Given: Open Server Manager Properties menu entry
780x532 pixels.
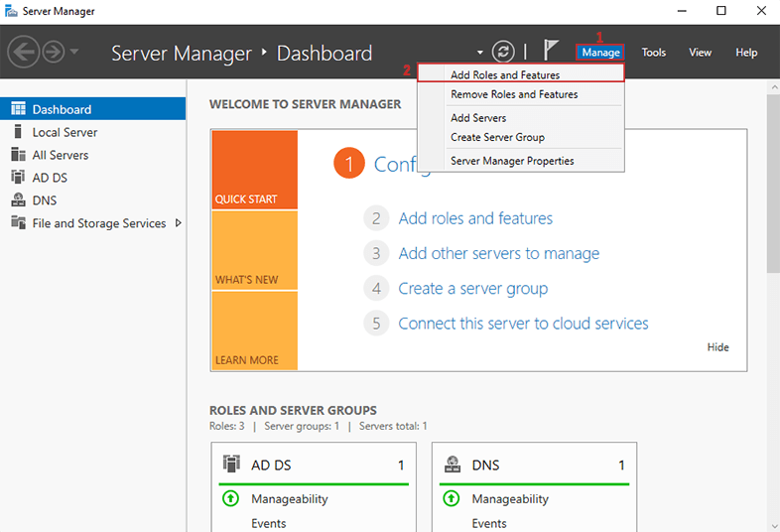Looking at the screenshot, I should click(x=520, y=161).
